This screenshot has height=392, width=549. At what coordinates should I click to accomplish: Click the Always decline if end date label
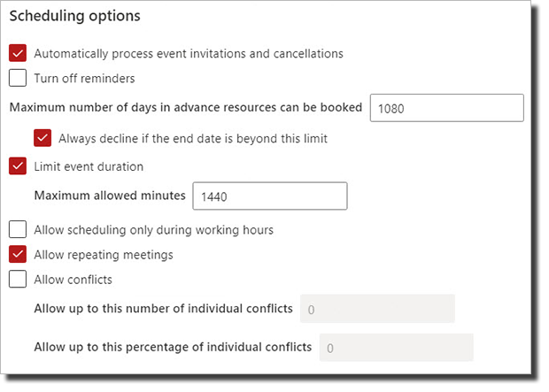click(193, 139)
